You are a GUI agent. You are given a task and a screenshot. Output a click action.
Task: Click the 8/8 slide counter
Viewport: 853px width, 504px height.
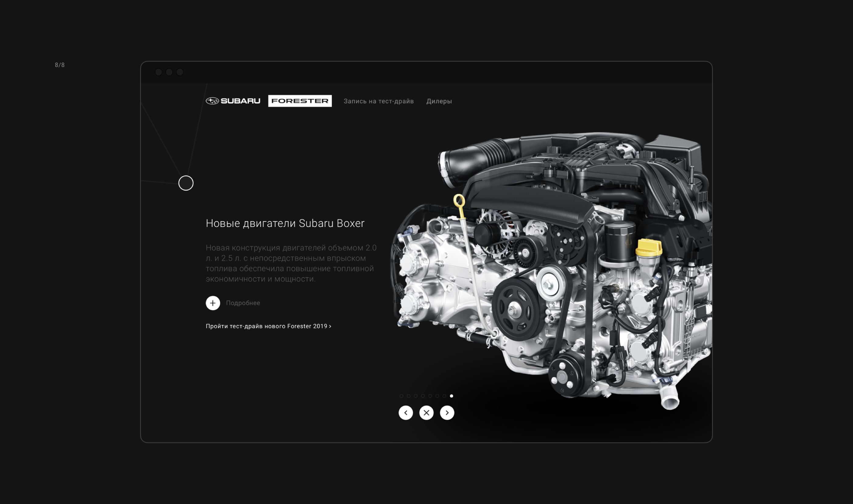click(60, 65)
